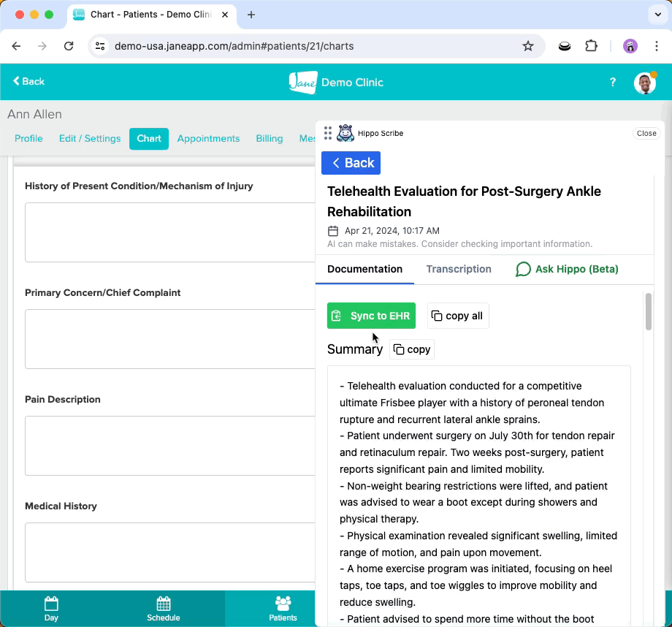This screenshot has width=672, height=627.
Task: Open the Ask Hippo (Beta) tab
Action: pyautogui.click(x=567, y=269)
